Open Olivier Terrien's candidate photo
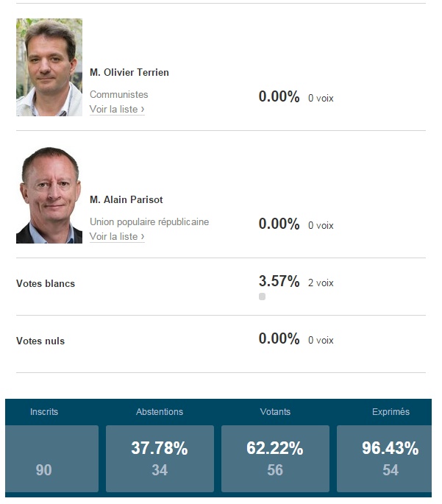The image size is (442, 504). click(x=49, y=67)
